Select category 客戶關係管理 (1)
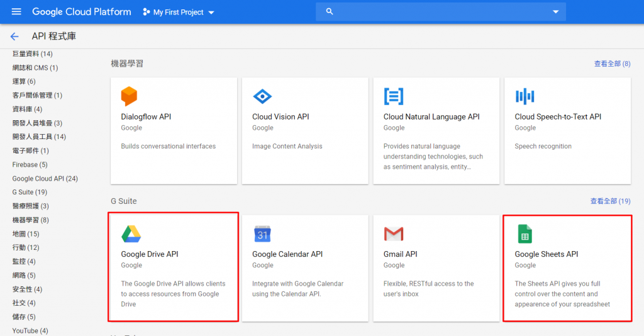 tap(37, 95)
